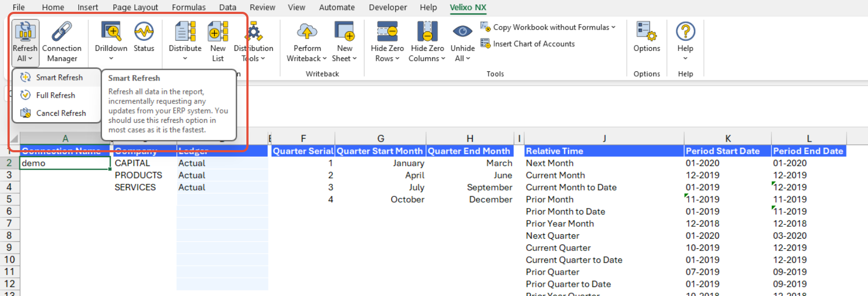Click the Prior Year Month cell
This screenshot has width=868, height=296.
coord(604,224)
